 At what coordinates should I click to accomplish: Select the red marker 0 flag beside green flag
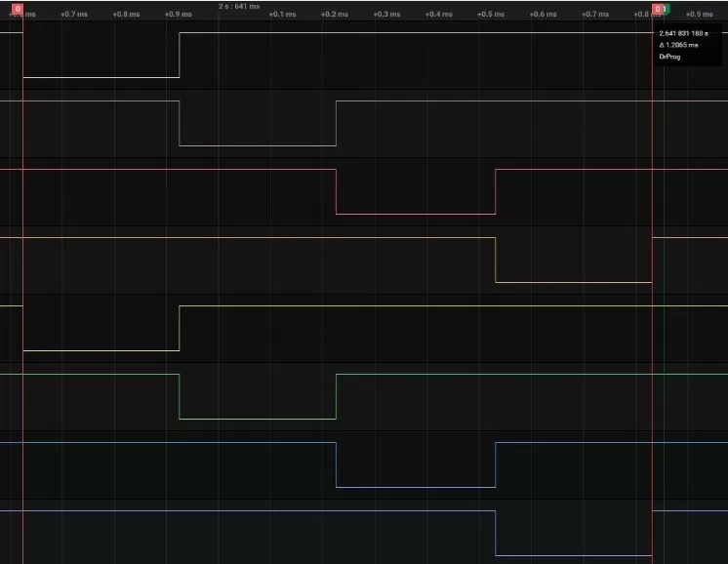(x=657, y=9)
